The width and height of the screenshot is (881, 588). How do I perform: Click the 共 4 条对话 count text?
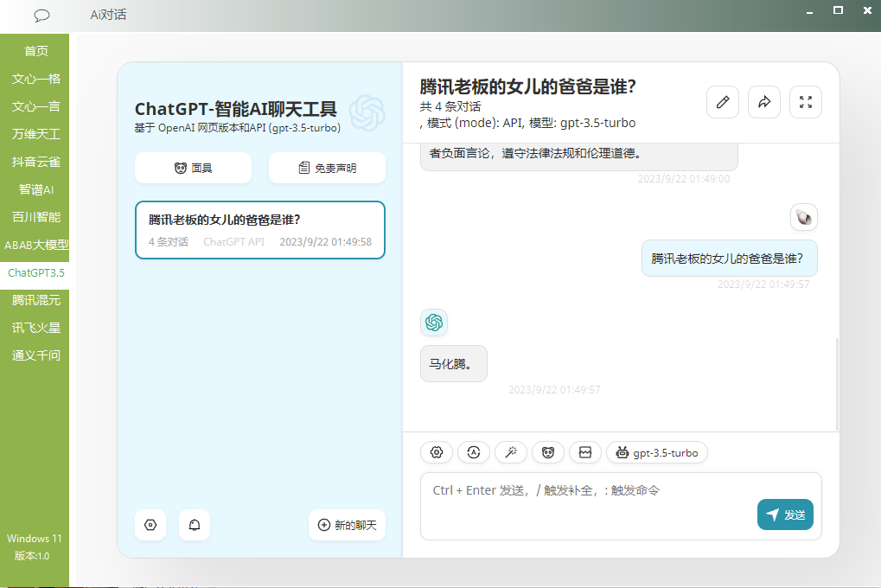point(450,107)
